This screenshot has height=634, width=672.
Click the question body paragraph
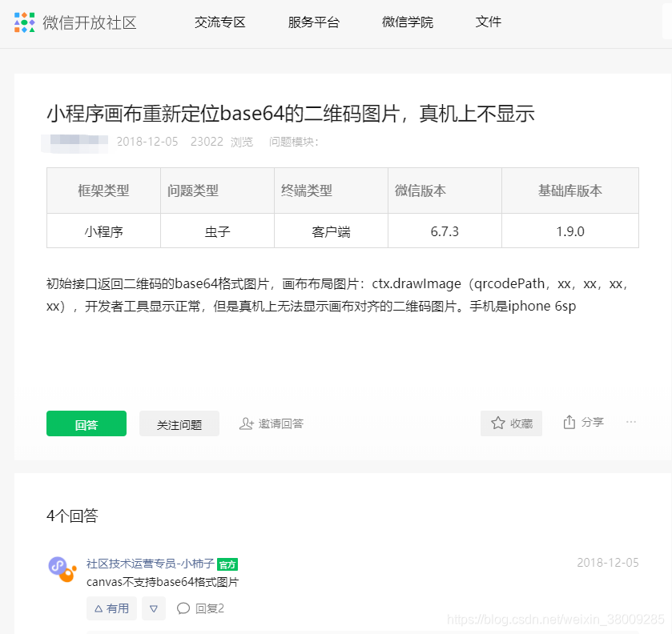(339, 295)
